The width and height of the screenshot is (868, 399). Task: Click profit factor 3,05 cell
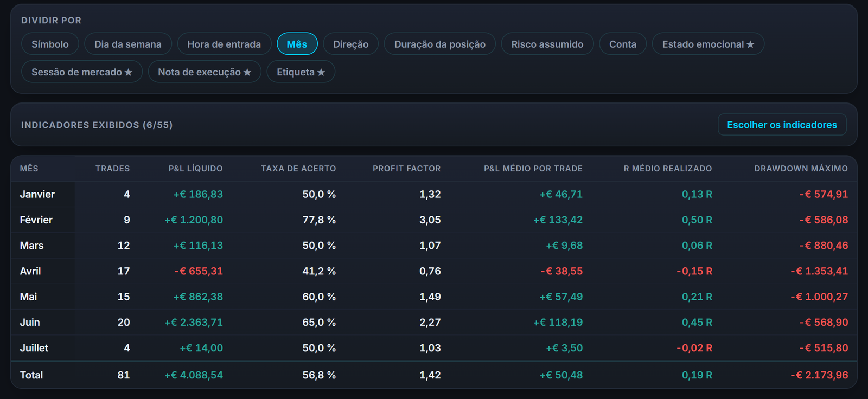coord(430,220)
